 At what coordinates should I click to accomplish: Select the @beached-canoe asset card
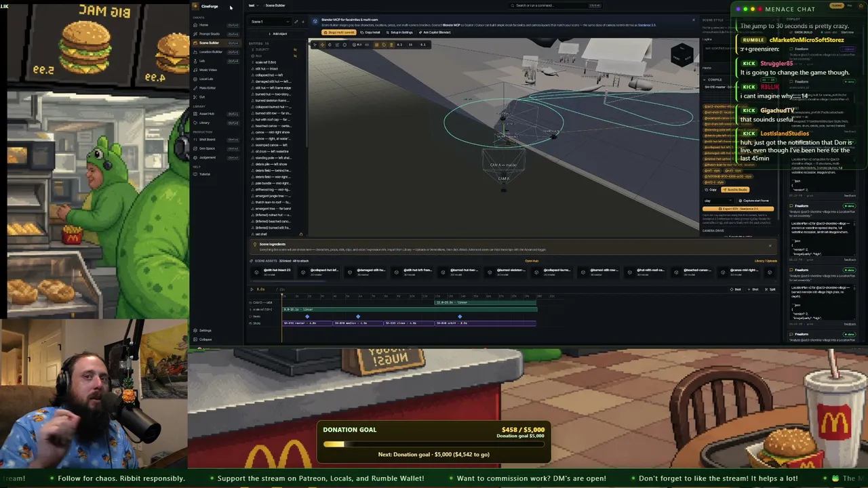[692, 272]
